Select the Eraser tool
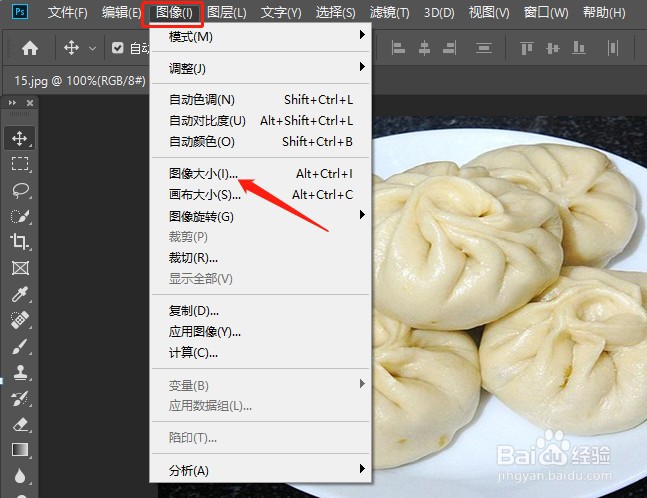This screenshot has width=647, height=498. click(x=20, y=425)
